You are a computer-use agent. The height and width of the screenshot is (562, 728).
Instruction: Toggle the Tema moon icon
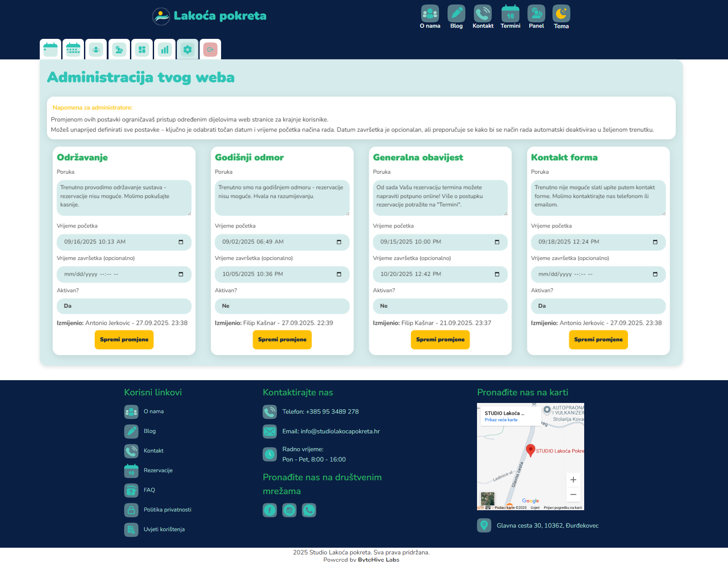tap(561, 14)
